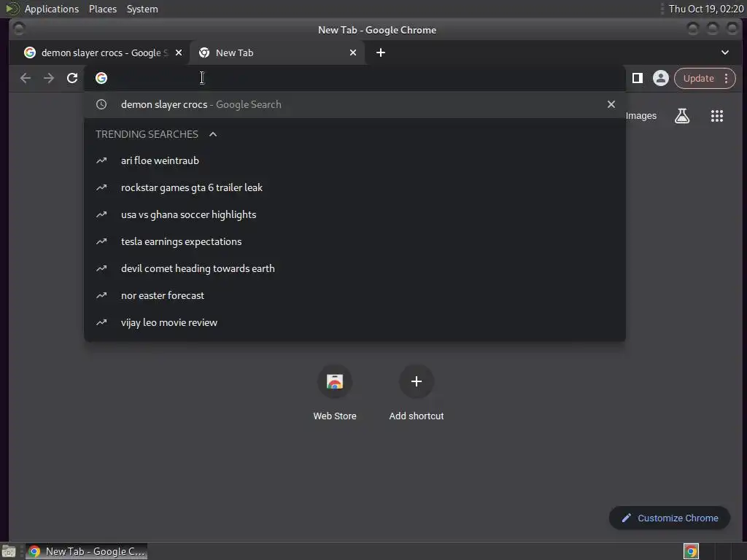747x560 pixels.
Task: Select vijay leo movie review suggestion
Action: (x=355, y=322)
